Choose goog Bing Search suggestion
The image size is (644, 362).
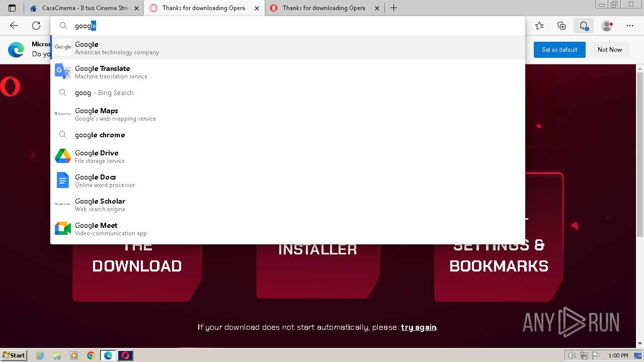(288, 93)
